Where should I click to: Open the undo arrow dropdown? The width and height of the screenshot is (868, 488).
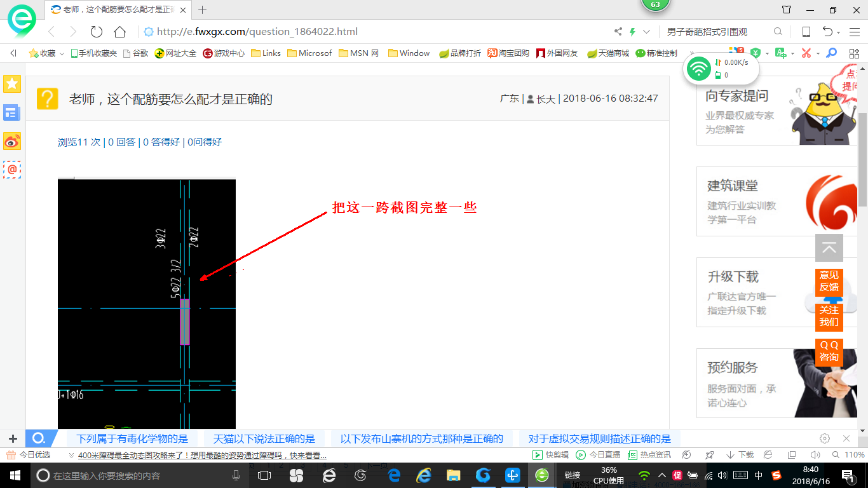838,32
